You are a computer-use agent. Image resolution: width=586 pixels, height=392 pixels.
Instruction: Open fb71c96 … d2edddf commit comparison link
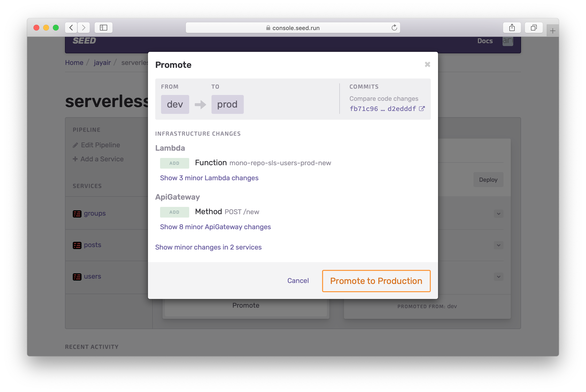coord(383,109)
